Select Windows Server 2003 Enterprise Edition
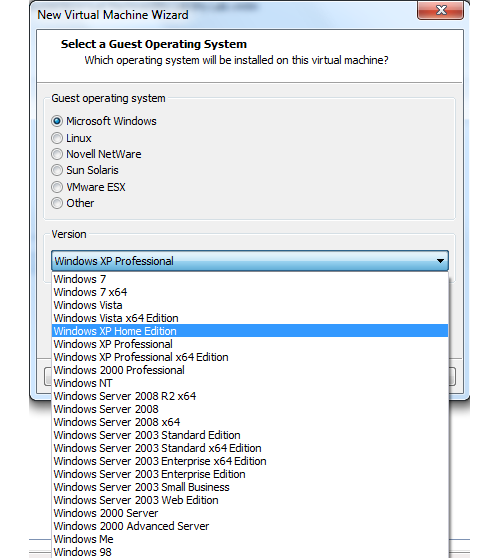The height and width of the screenshot is (558, 500). [x=250, y=474]
